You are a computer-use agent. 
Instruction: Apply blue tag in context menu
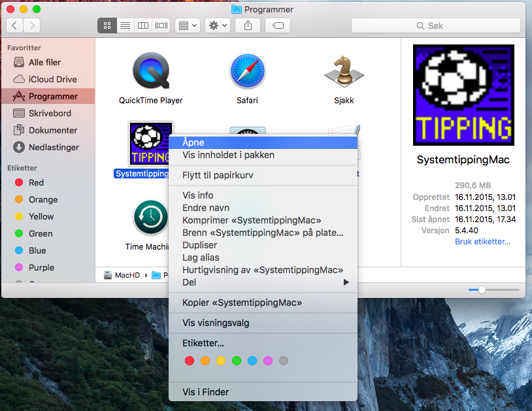(252, 361)
